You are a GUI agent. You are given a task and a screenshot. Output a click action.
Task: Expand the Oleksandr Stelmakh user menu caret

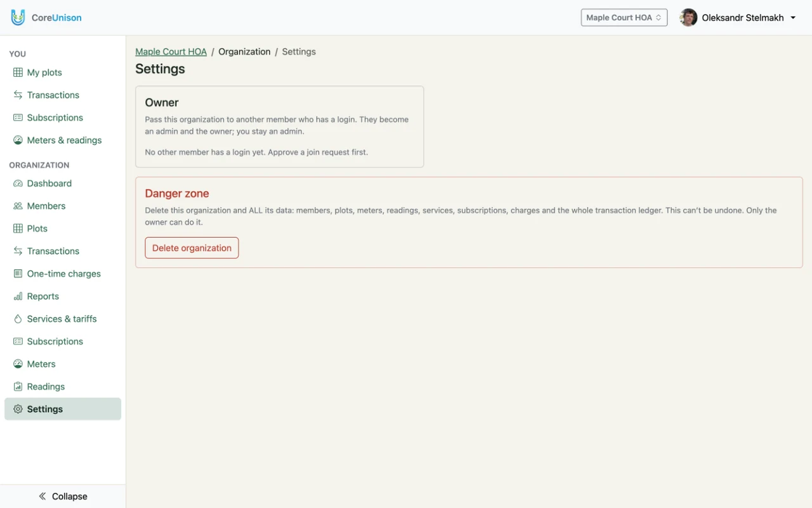[x=793, y=18]
